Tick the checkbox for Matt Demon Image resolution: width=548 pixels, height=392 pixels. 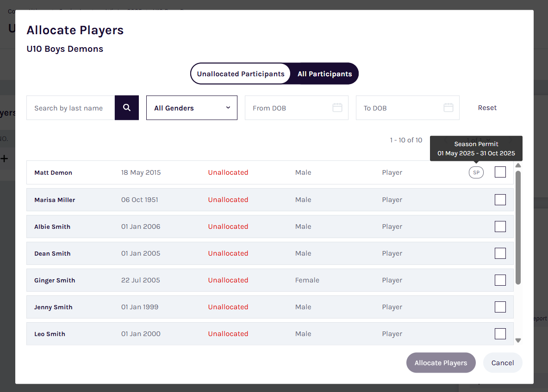click(500, 172)
